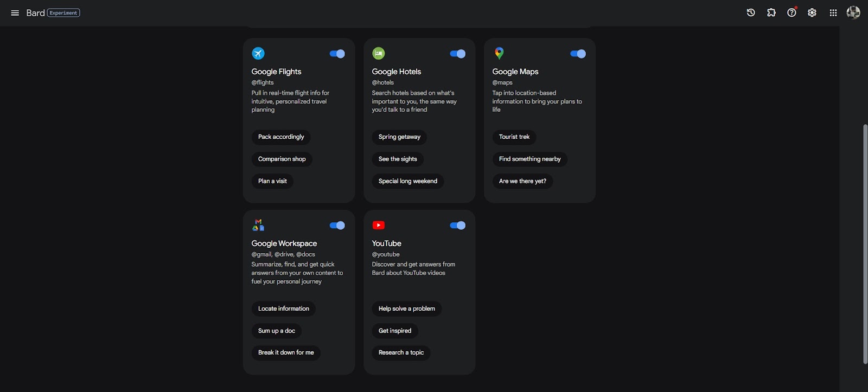Viewport: 868px width, 392px height.
Task: Click the @maps handle text
Action: click(502, 82)
